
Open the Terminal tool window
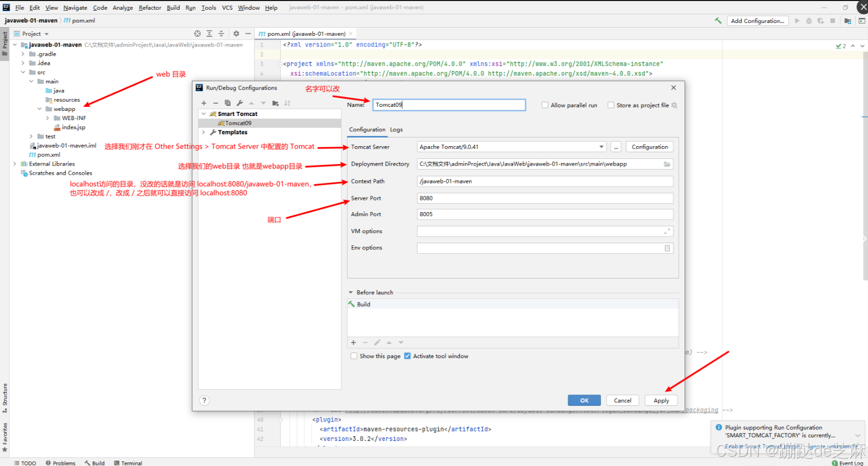[x=128, y=463]
